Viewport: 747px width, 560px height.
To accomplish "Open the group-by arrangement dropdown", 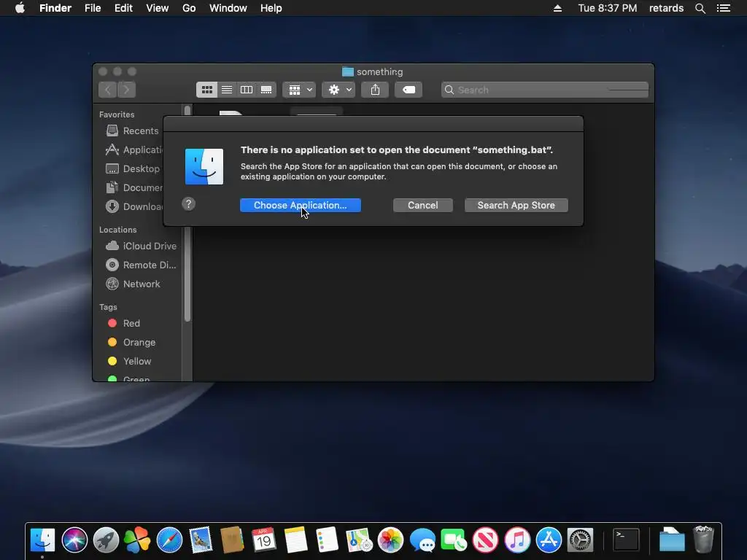I will pyautogui.click(x=299, y=90).
